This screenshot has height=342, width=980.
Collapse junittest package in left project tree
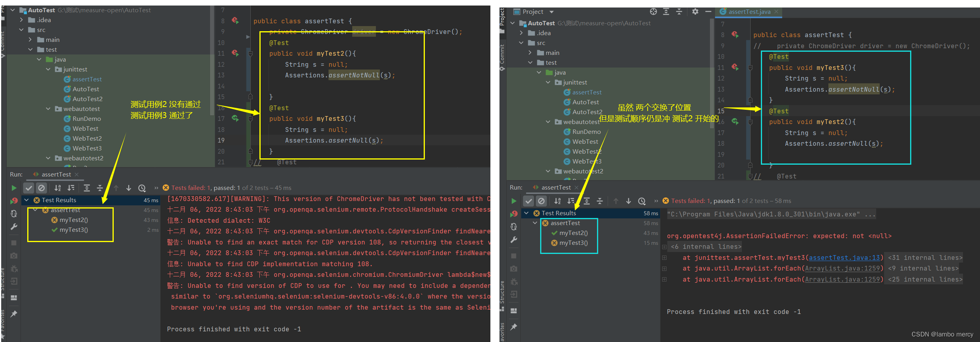point(48,69)
